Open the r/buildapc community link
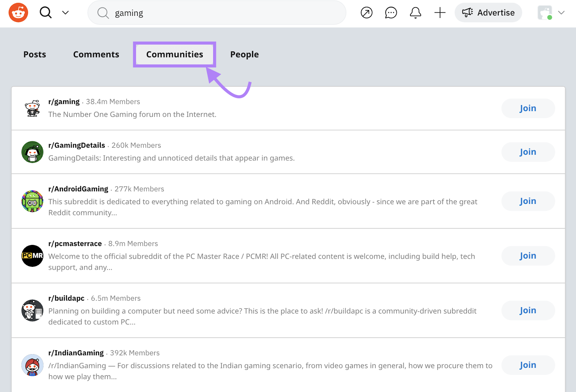The height and width of the screenshot is (392, 576). point(66,298)
